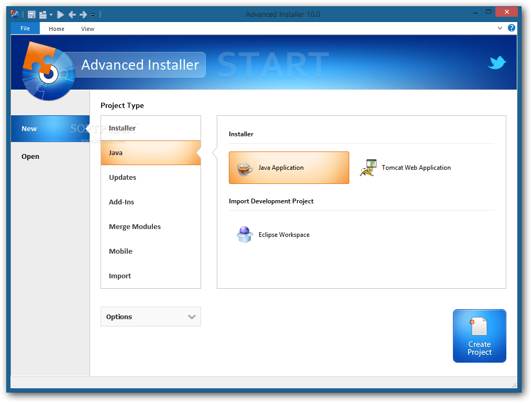This screenshot has width=532, height=403.
Task: Open the Customize Quick Access Toolbar dropdown
Action: [93, 15]
